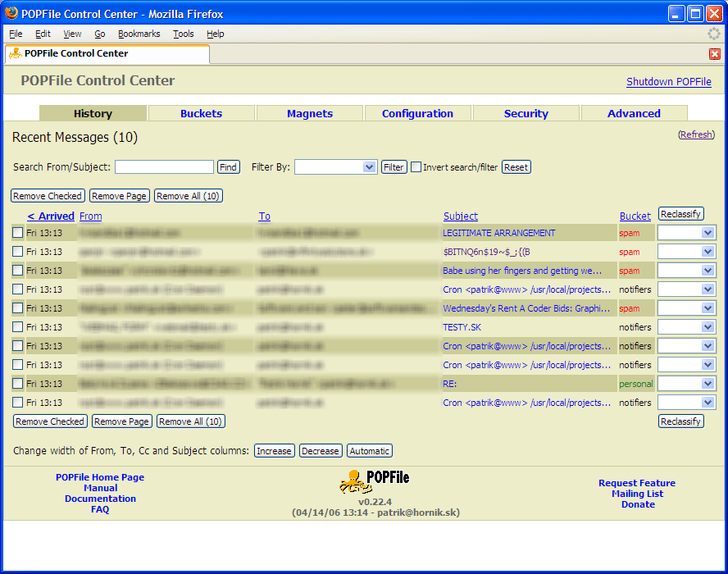The height and width of the screenshot is (574, 728).
Task: Click top Remove Page button
Action: tap(120, 196)
